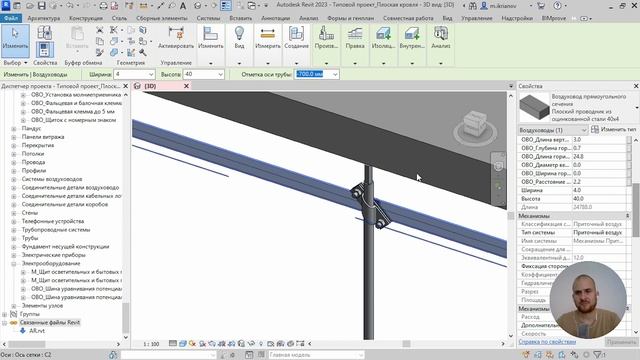Click the Help question mark icon
This screenshot has width=640, height=360.
coord(557,6)
